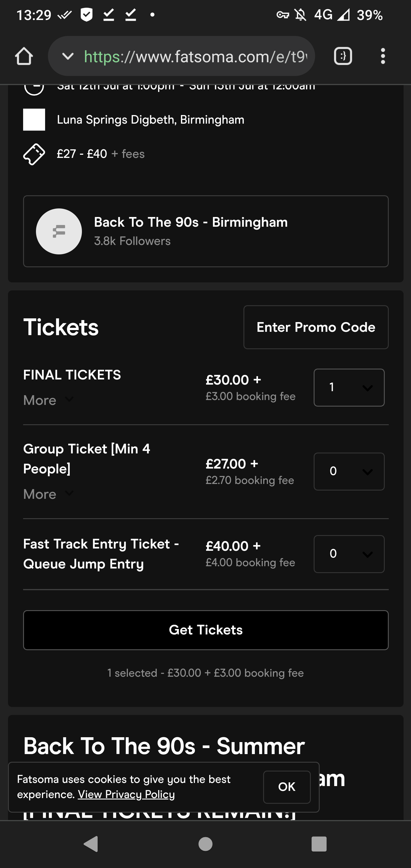
Task: Expand More under Group Ticket
Action: [x=49, y=494]
